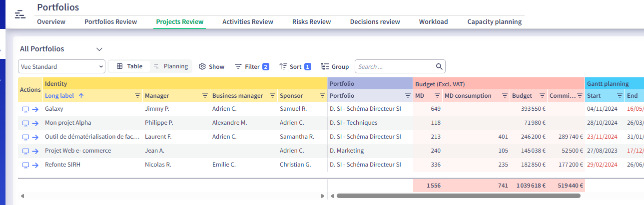644x205 pixels.
Task: Click into the Search input field
Action: point(395,66)
